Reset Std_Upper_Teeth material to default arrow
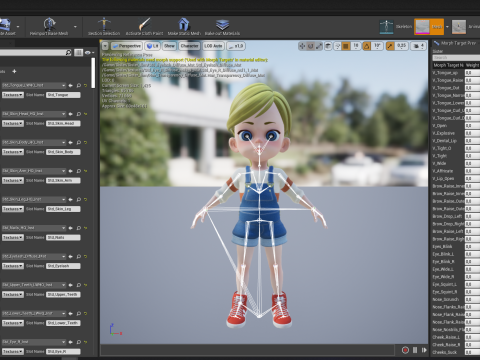 tap(86, 285)
